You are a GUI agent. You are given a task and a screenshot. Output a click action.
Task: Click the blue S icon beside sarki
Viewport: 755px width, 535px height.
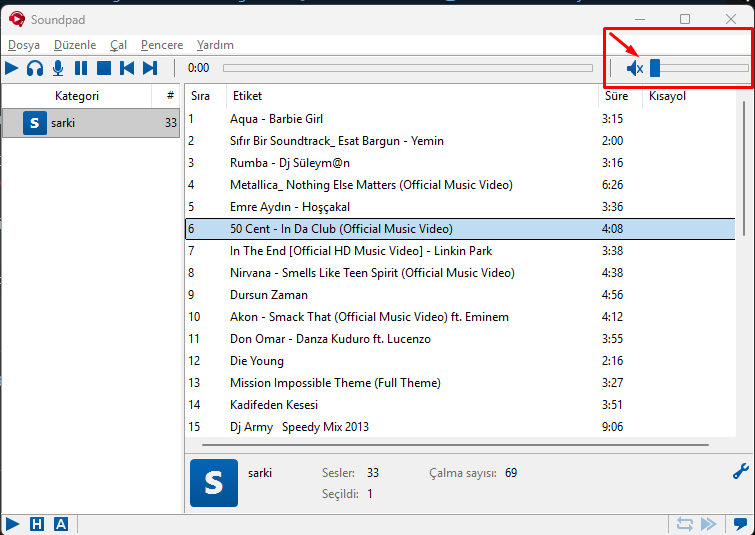(x=35, y=123)
